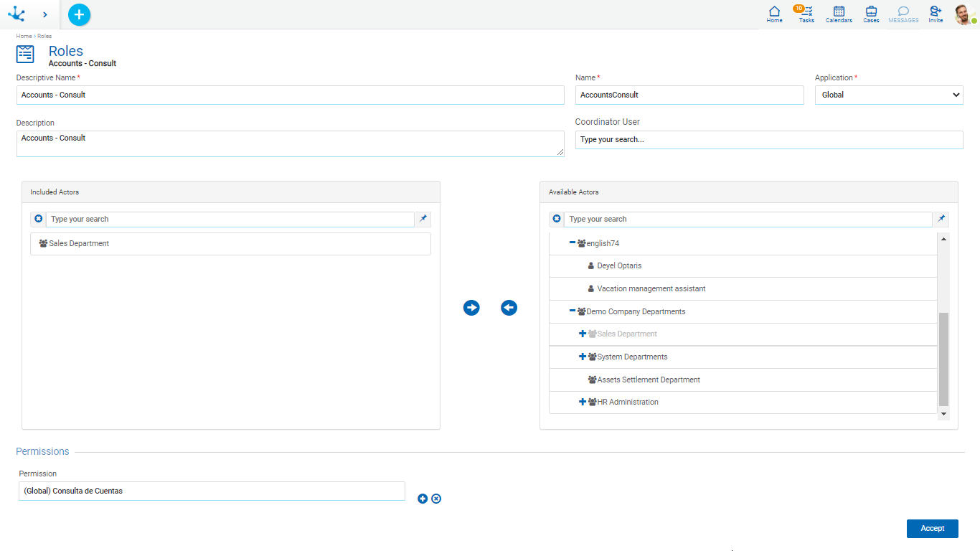Click the Invite user icon

click(936, 14)
